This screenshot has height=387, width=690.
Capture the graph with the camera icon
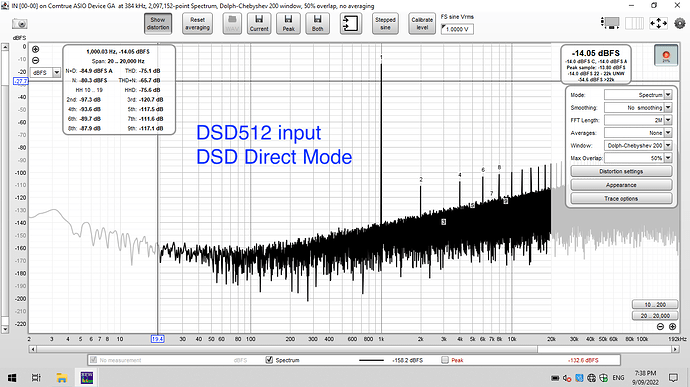point(19,24)
